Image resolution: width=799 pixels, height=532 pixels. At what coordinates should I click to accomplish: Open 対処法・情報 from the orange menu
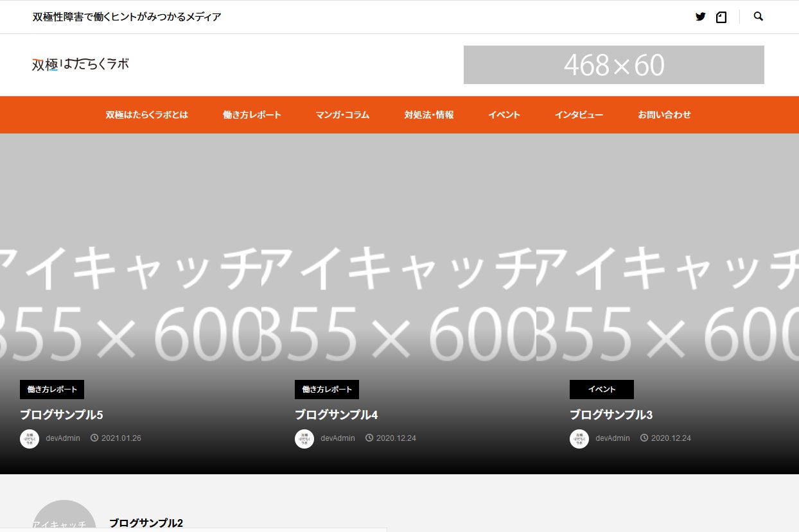(429, 115)
